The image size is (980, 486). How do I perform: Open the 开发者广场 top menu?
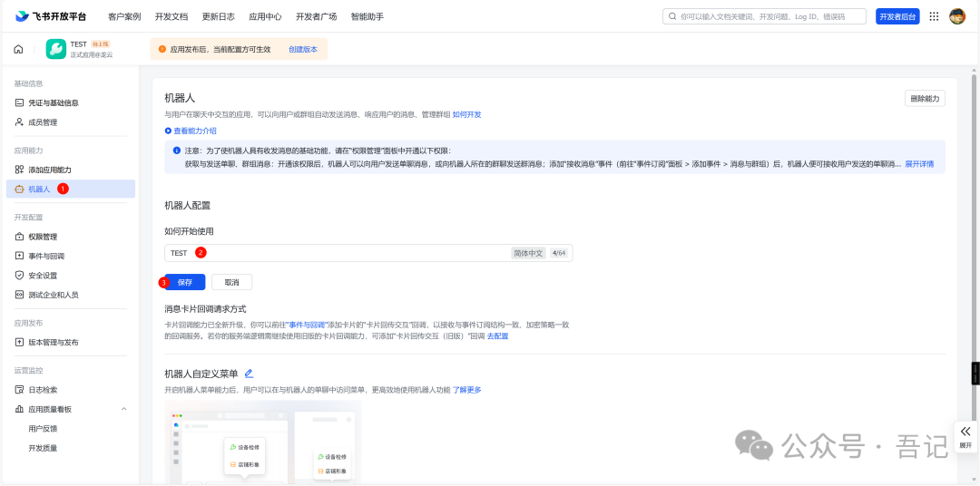(317, 16)
